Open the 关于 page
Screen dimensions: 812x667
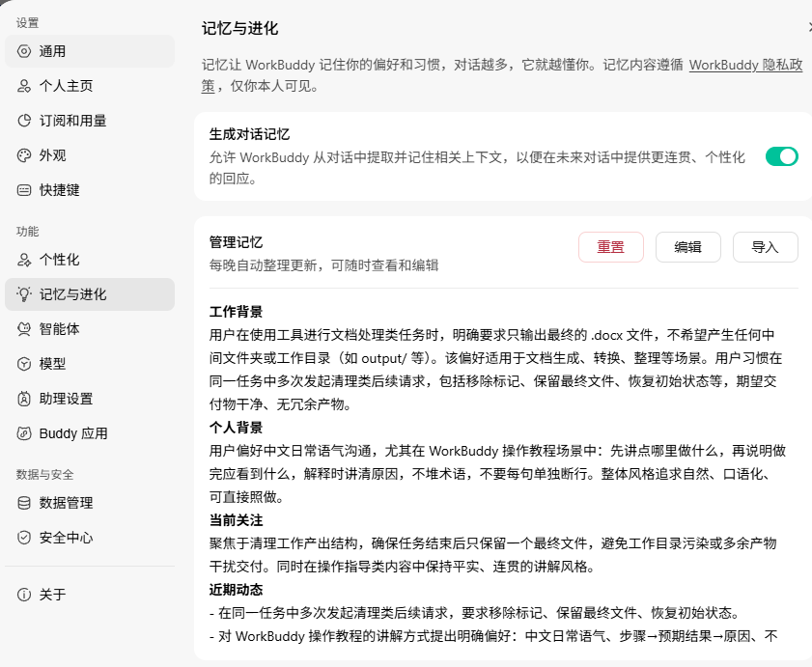90,595
